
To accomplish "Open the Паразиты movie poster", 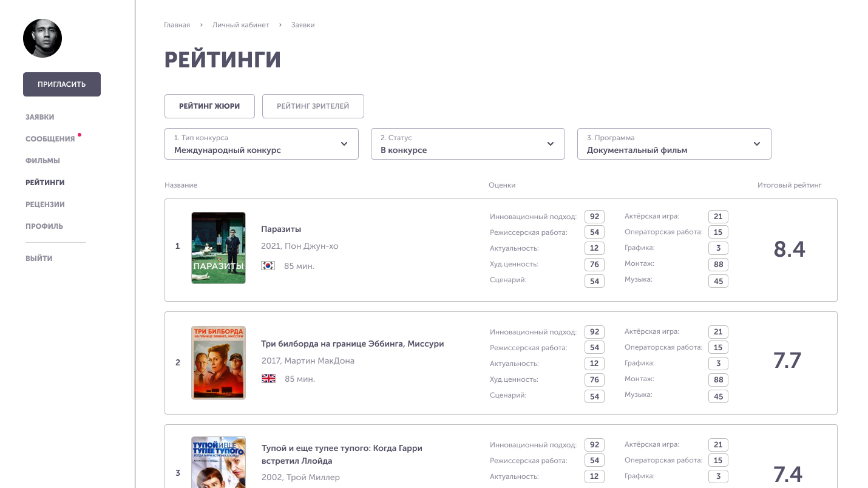I will (219, 248).
